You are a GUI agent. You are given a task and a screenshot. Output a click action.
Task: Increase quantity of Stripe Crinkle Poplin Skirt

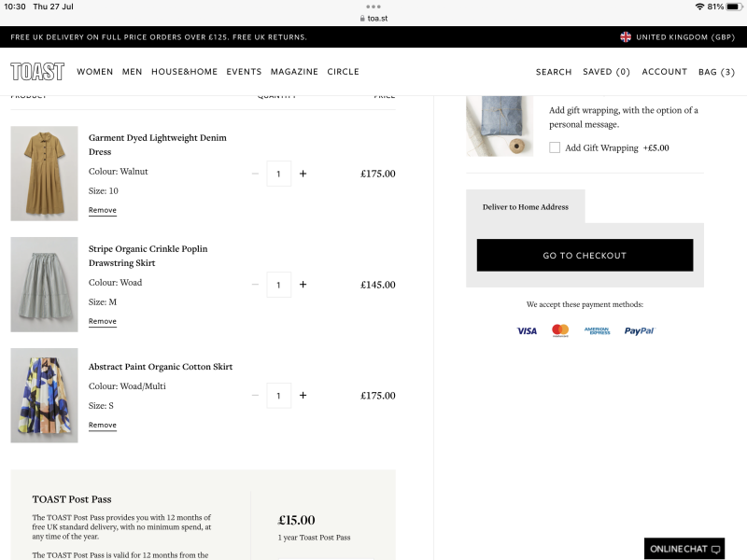(x=303, y=285)
